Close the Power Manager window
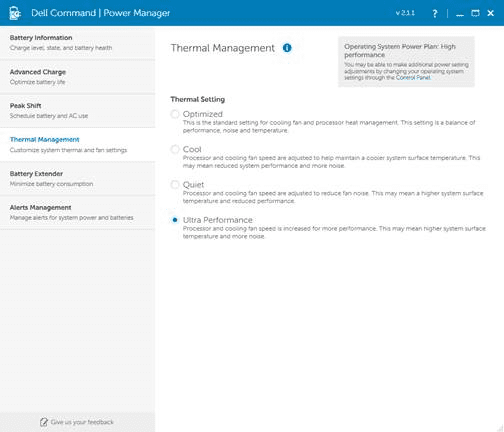 pyautogui.click(x=491, y=13)
